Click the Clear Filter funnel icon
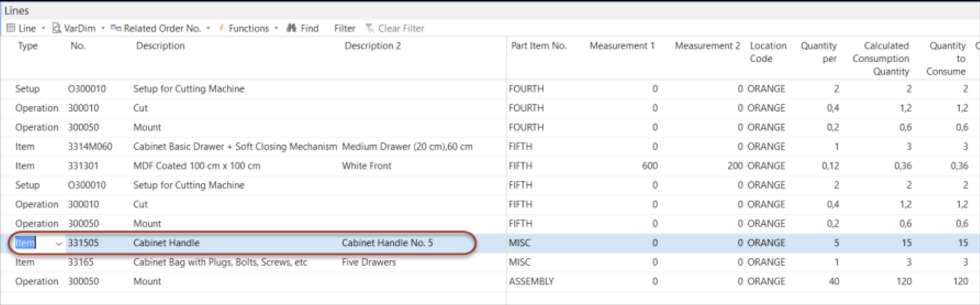Screen dimensions: 980x305 click(370, 28)
